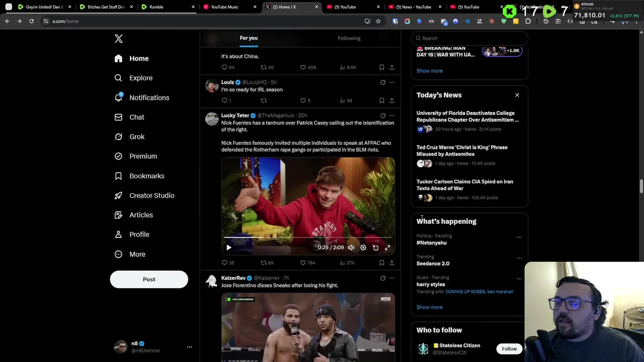Open Ted Cruz Christ is King story
The image size is (644, 362).
pyautogui.click(x=462, y=151)
